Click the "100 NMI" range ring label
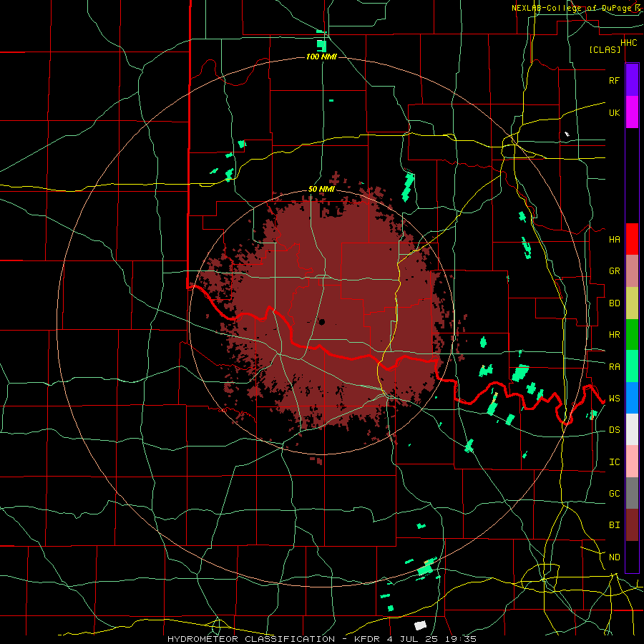644x644 pixels. coord(321,57)
